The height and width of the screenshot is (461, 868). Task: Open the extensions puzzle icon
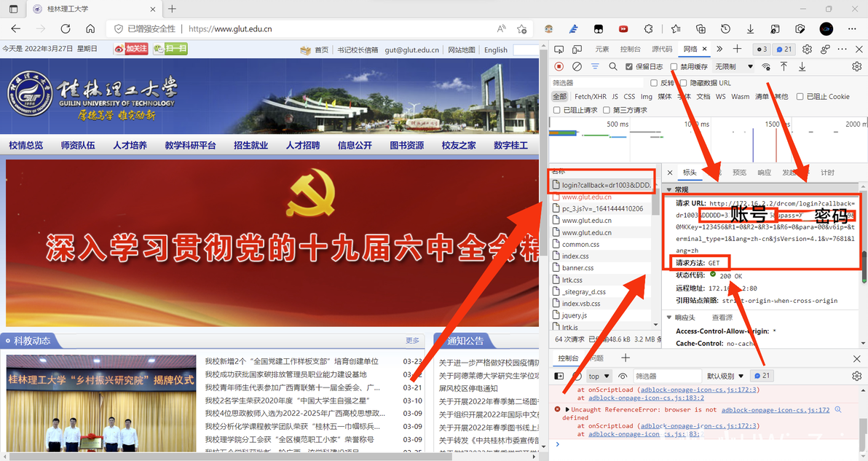click(x=648, y=29)
